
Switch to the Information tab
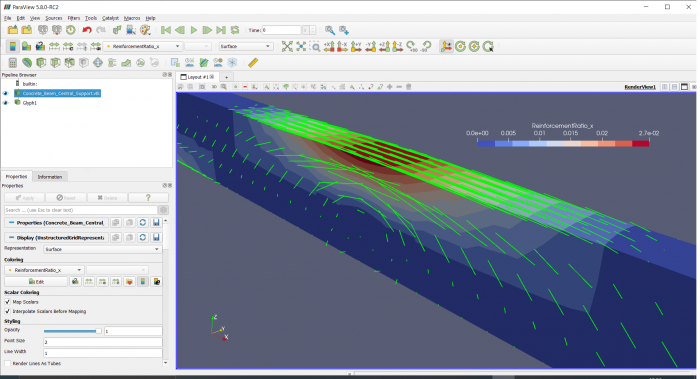coord(50,177)
